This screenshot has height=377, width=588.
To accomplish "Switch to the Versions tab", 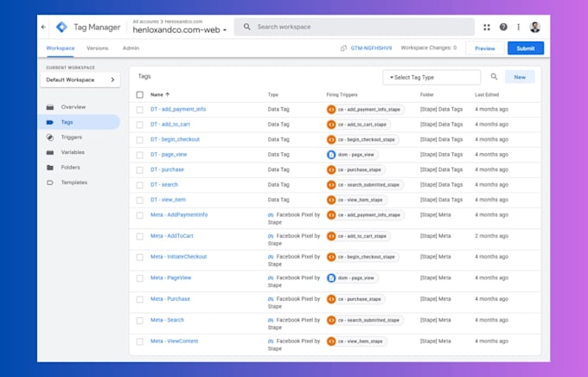I will click(98, 48).
